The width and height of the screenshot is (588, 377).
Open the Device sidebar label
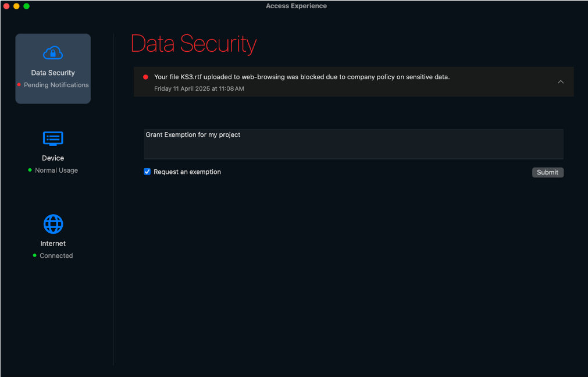53,158
